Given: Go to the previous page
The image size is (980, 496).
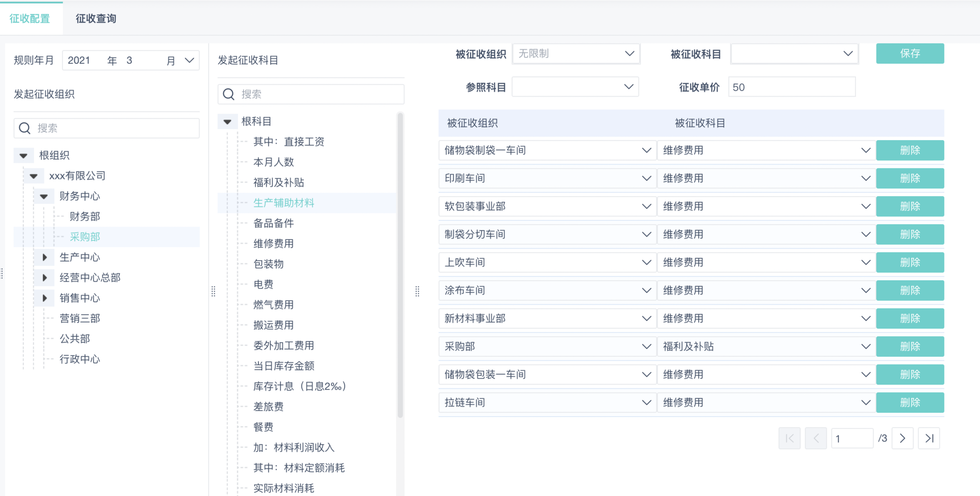Looking at the screenshot, I should [x=816, y=438].
